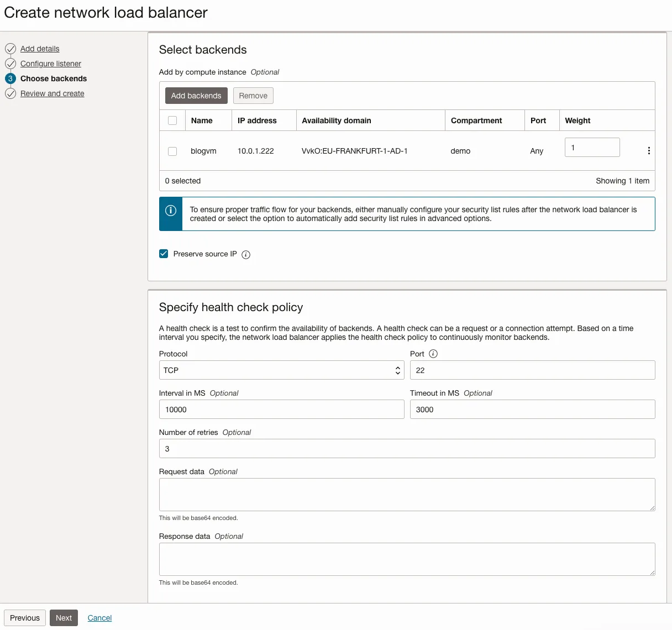
Task: Click the Review and create step circle icon
Action: (11, 93)
